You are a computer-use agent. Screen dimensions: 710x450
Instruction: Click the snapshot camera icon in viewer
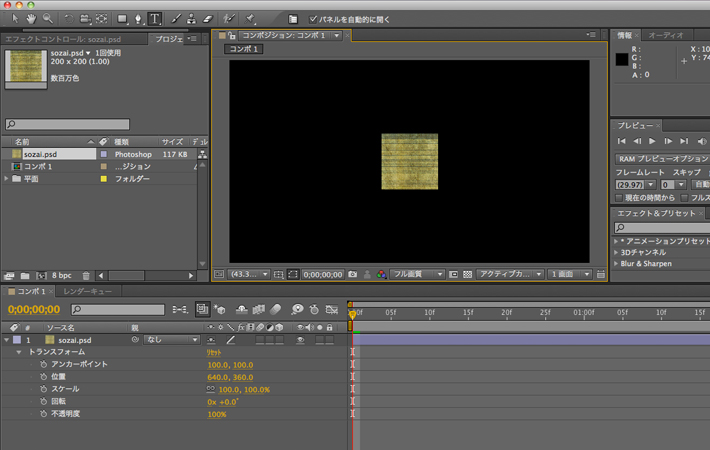click(x=352, y=274)
